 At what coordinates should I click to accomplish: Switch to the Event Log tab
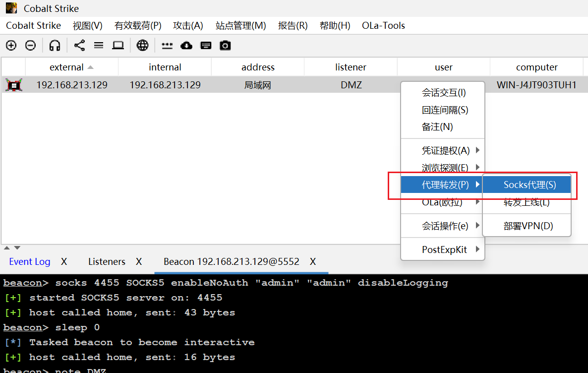coord(30,261)
